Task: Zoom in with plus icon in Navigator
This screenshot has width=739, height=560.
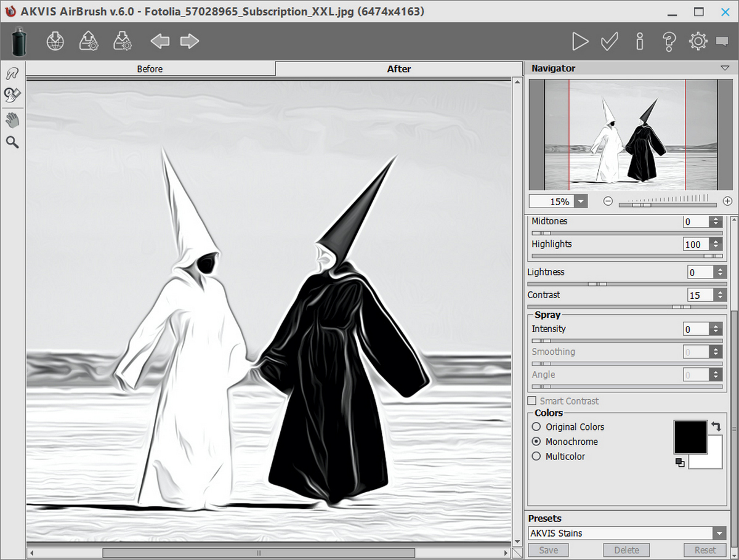Action: tap(727, 201)
